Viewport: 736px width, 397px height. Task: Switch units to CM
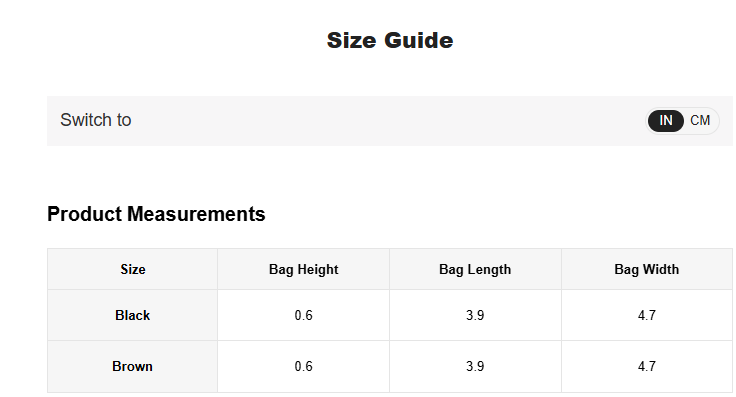[700, 121]
